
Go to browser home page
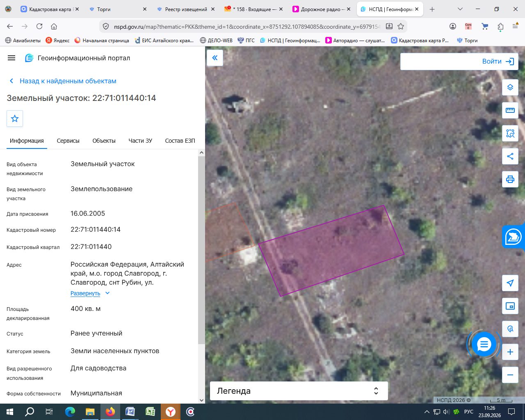(x=54, y=26)
